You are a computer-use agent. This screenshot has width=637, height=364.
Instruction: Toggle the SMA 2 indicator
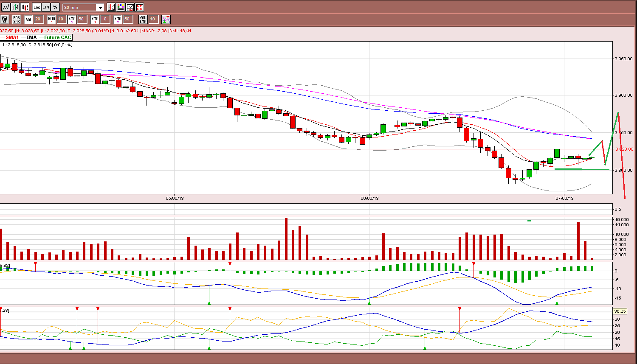click(118, 19)
